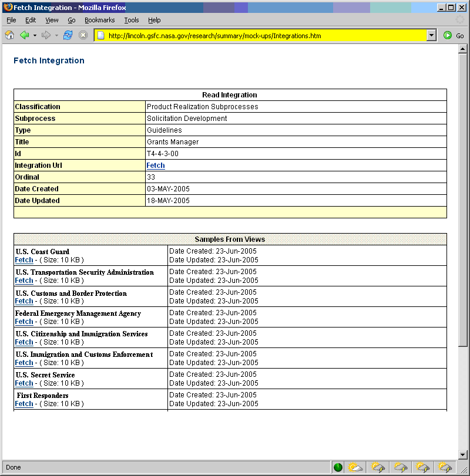Open the Go menu
The height and width of the screenshot is (476, 470).
72,20
